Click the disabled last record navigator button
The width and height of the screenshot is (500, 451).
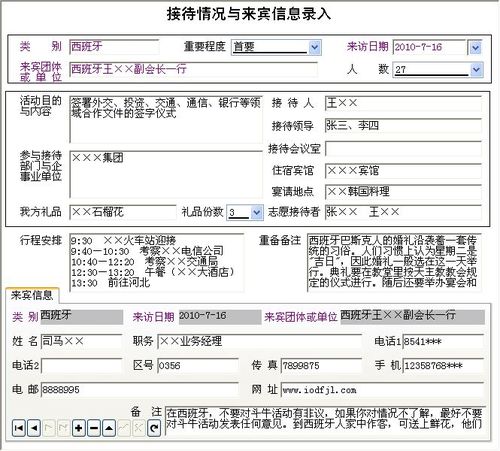coord(64,428)
